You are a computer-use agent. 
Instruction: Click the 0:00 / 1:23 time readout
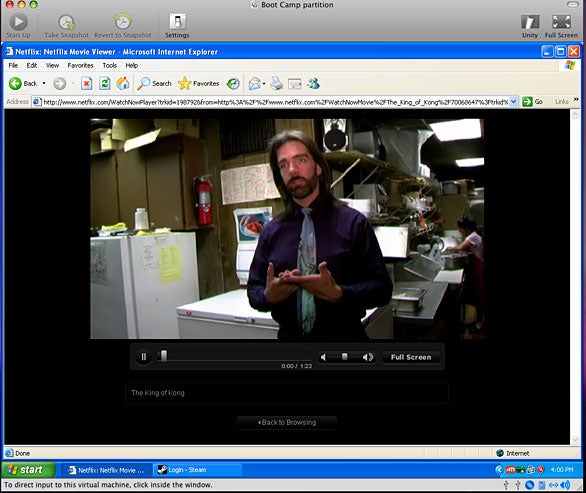coord(296,366)
